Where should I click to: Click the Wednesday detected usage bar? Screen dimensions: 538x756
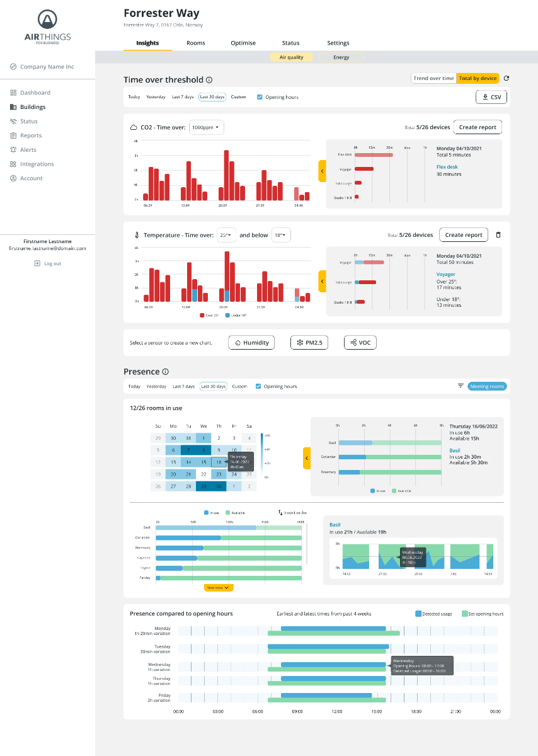tap(333, 665)
